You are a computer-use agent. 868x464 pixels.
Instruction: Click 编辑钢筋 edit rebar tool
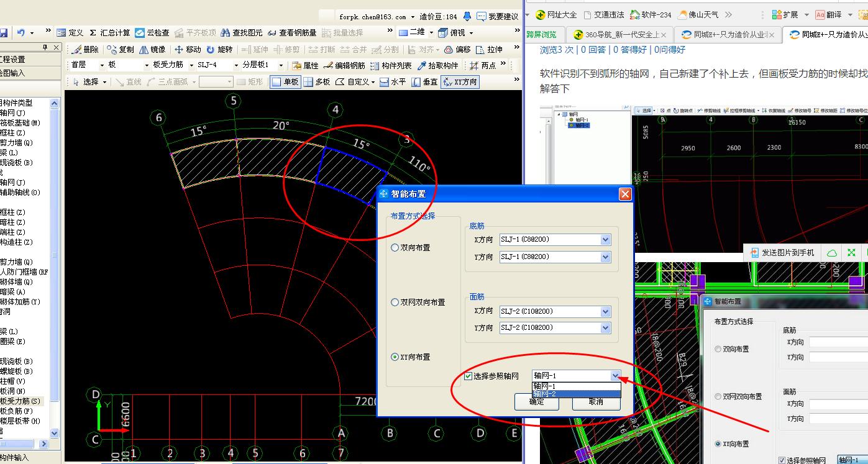tap(344, 65)
